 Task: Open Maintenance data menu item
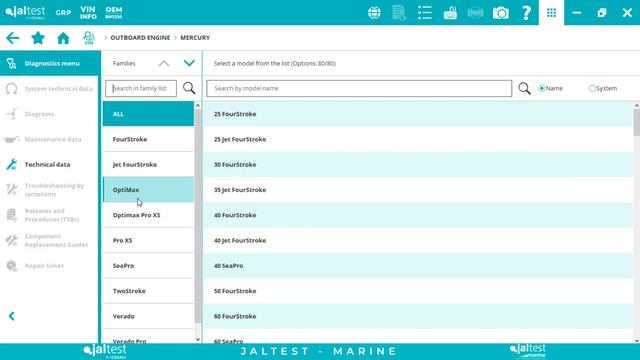coord(50,139)
